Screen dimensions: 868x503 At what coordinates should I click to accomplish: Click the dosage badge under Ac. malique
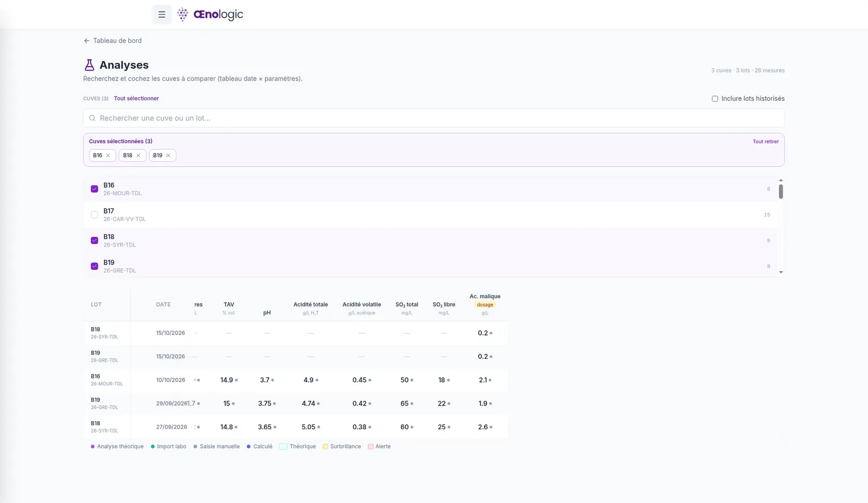[x=485, y=305]
